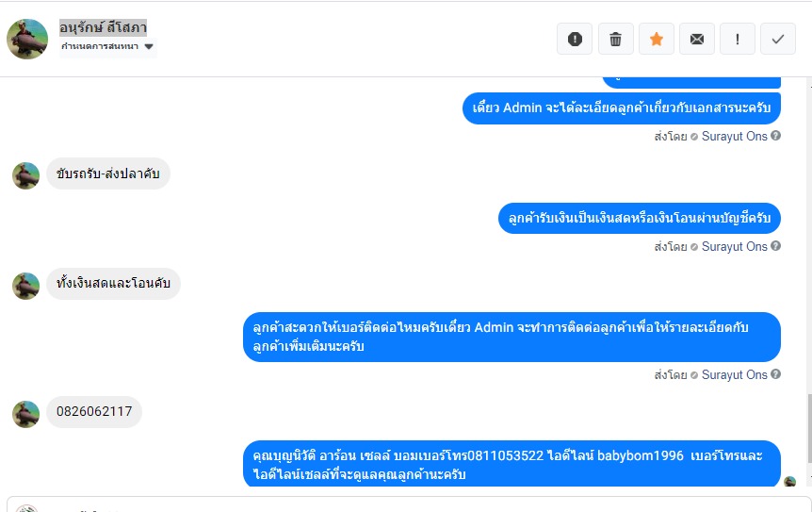Click the seen-by avatar at bottom right
812x512 pixels.
pyautogui.click(x=790, y=482)
